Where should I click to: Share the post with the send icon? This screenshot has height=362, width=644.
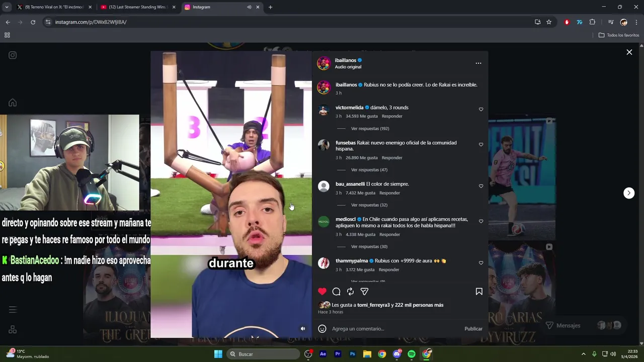tap(365, 292)
